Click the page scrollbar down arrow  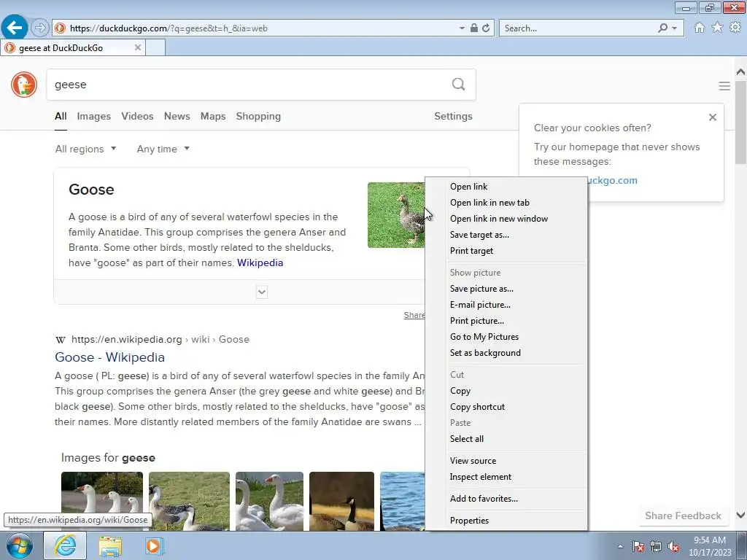tap(740, 516)
